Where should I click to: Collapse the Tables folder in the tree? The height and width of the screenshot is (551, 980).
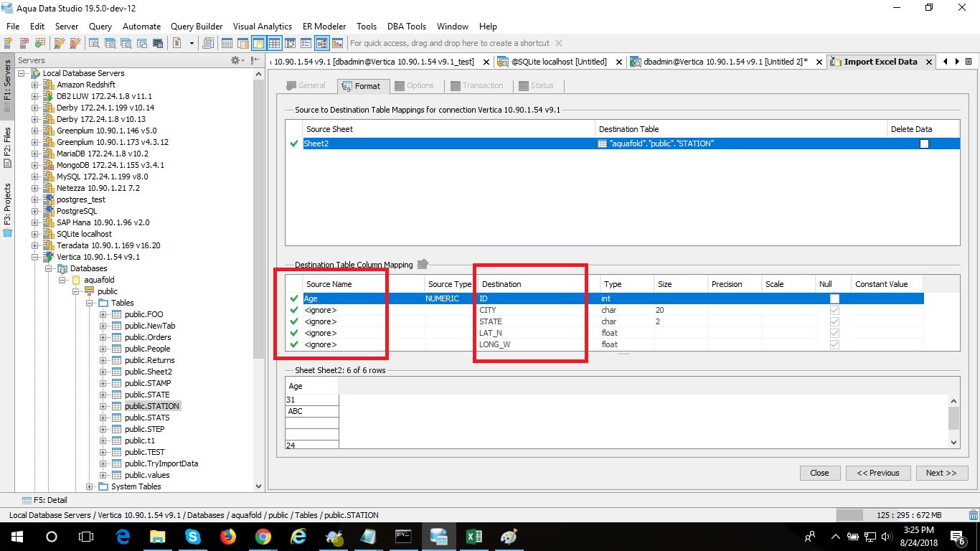point(90,303)
